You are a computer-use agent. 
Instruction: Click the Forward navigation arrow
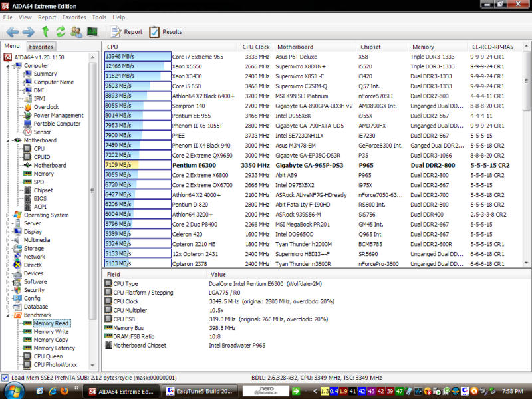pyautogui.click(x=29, y=32)
